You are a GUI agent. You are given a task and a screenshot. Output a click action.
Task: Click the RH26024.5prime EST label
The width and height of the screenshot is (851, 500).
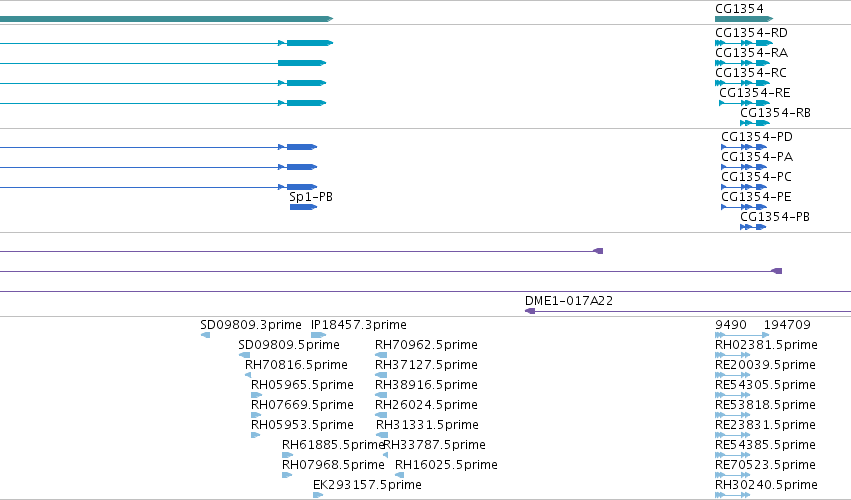point(426,405)
